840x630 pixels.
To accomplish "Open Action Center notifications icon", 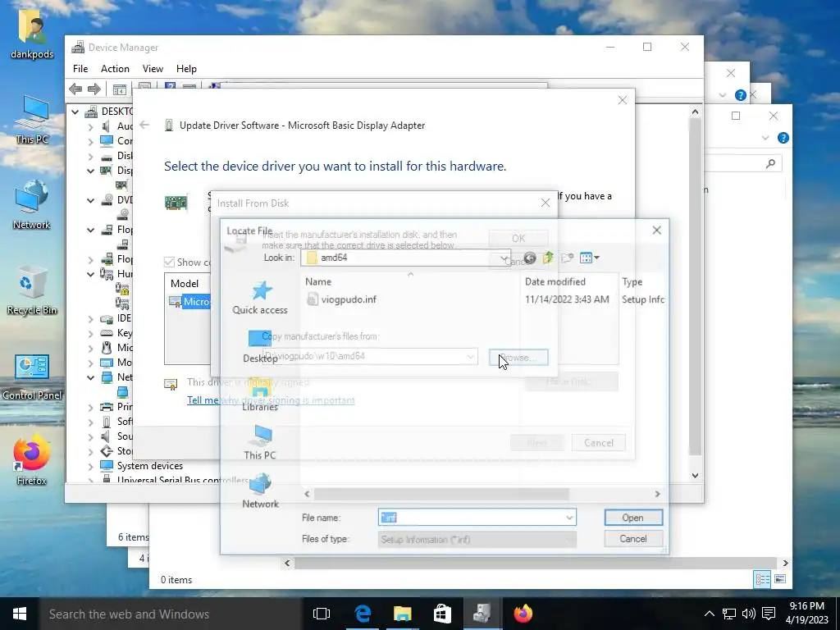I will pyautogui.click(x=769, y=614).
